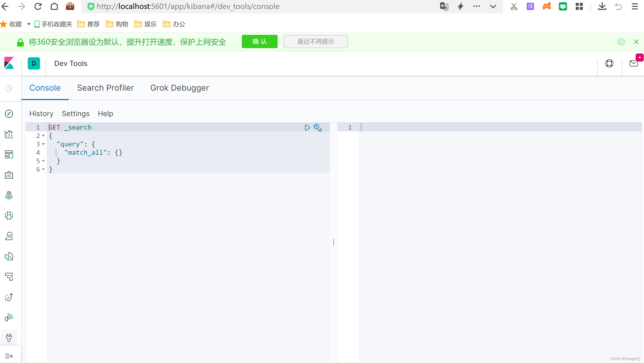This screenshot has width=644, height=363.
Task: Open the Kibana help lifebuoy icon
Action: point(609,63)
